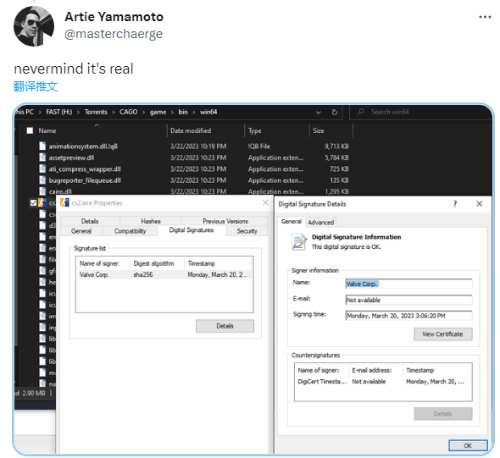500x458 pixels.
Task: Go to FAST (H:) in the breadcrumb
Action: (59, 112)
